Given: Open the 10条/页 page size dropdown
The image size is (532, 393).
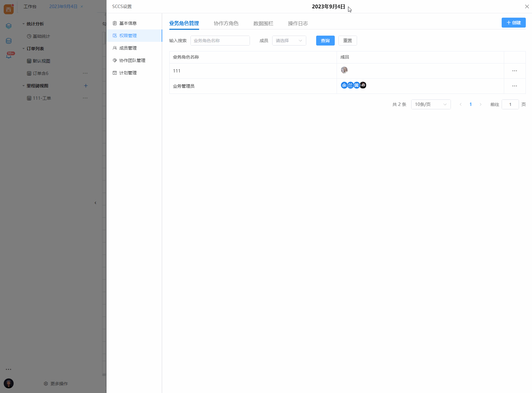Looking at the screenshot, I should pos(430,104).
